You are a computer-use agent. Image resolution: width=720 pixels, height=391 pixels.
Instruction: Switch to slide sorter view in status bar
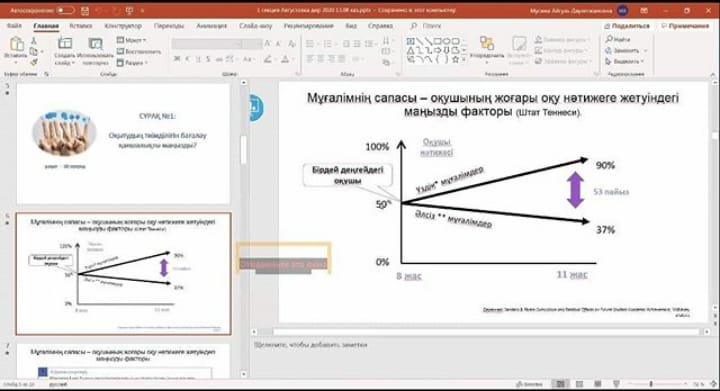pyautogui.click(x=579, y=384)
